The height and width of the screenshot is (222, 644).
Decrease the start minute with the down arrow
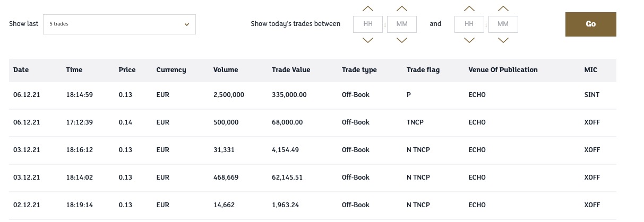(x=402, y=40)
